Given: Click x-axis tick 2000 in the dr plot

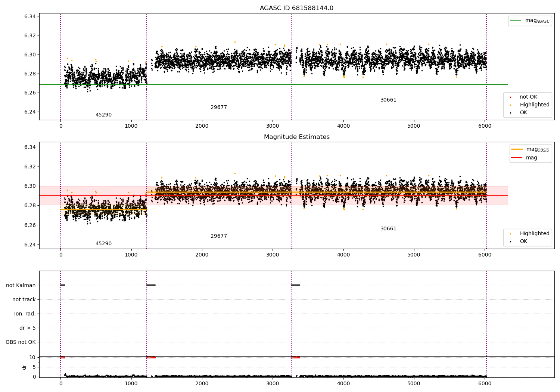Looking at the screenshot, I should [202, 383].
